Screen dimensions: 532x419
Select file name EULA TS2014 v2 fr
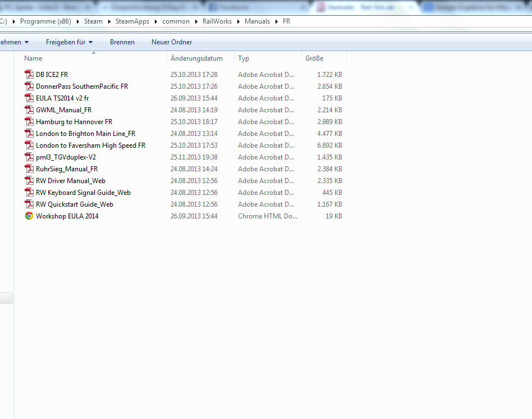[62, 98]
